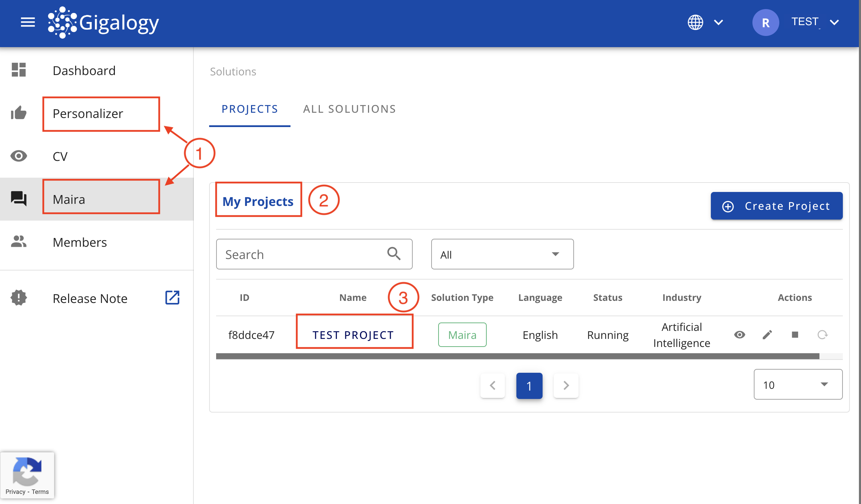Click the Gigalogy logo

coord(103,22)
